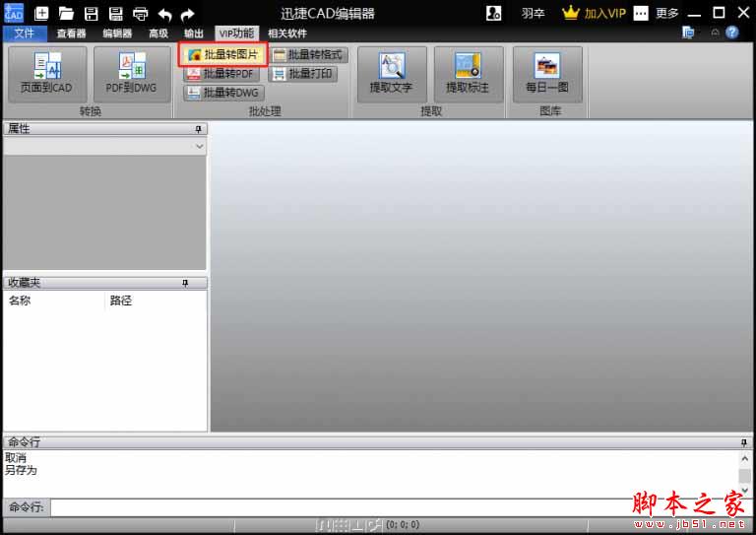Click the New file icon in title bar

tap(41, 13)
